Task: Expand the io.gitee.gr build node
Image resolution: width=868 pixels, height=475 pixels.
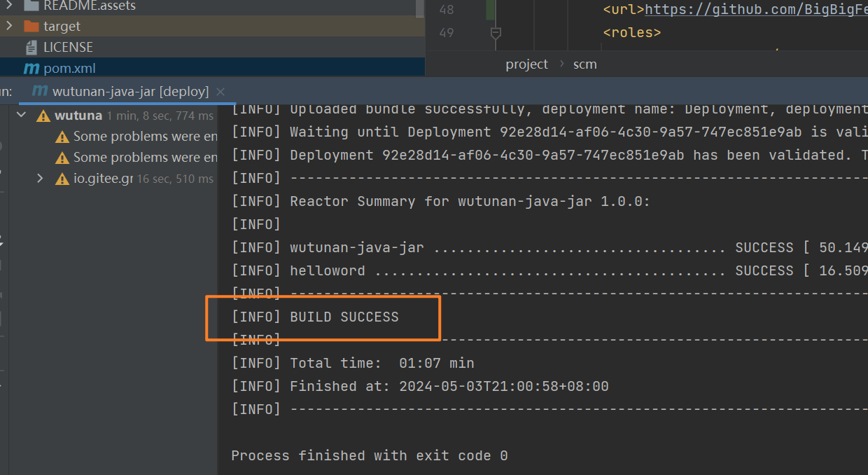Action: [x=41, y=179]
